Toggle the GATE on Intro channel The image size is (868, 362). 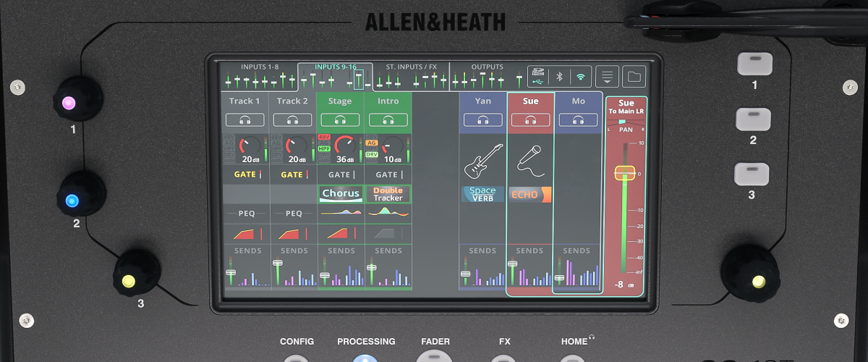(x=388, y=174)
